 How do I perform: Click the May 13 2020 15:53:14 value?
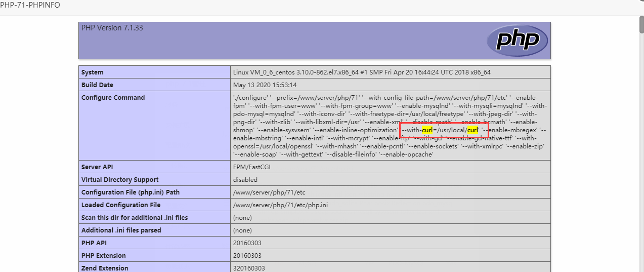tap(265, 85)
